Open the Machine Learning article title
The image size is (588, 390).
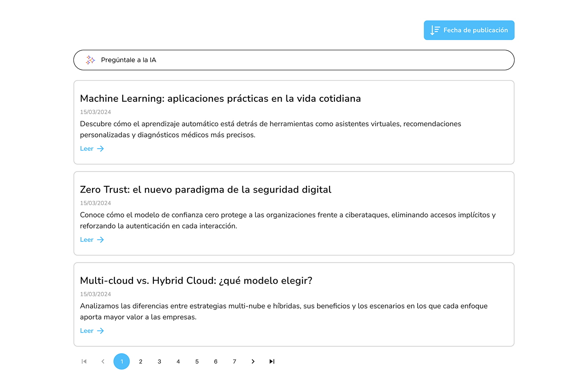click(220, 98)
